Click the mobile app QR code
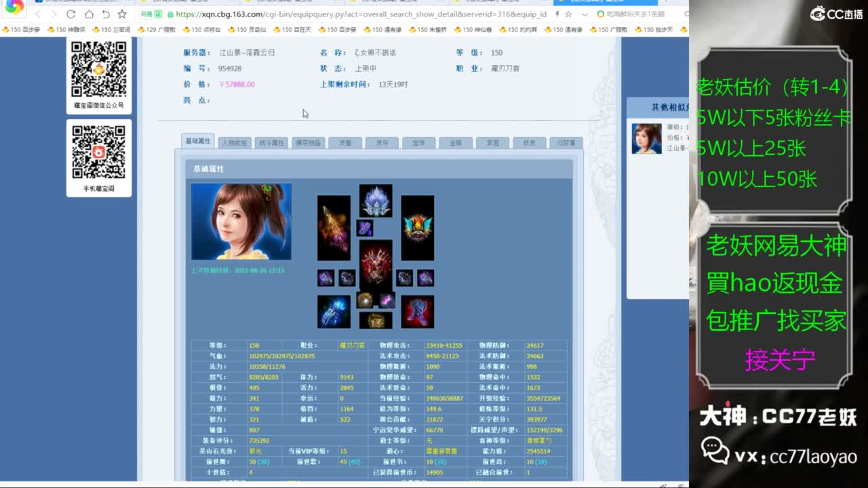Image resolution: width=868 pixels, height=488 pixels. coord(99,153)
